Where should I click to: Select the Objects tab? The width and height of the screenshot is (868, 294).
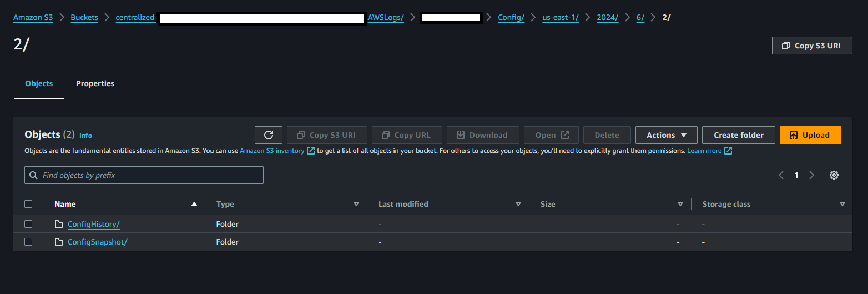pyautogui.click(x=39, y=83)
